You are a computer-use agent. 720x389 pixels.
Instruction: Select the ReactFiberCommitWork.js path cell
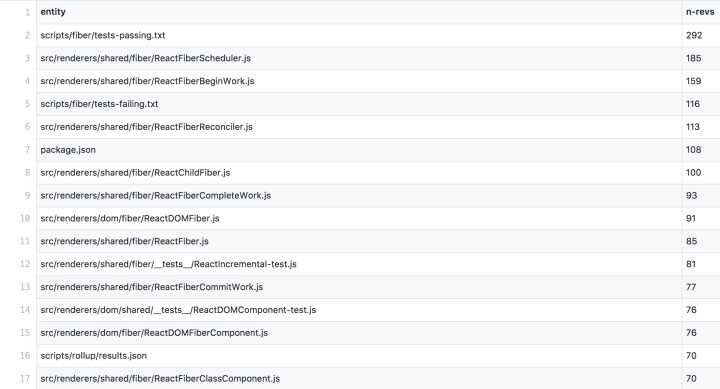pos(359,287)
